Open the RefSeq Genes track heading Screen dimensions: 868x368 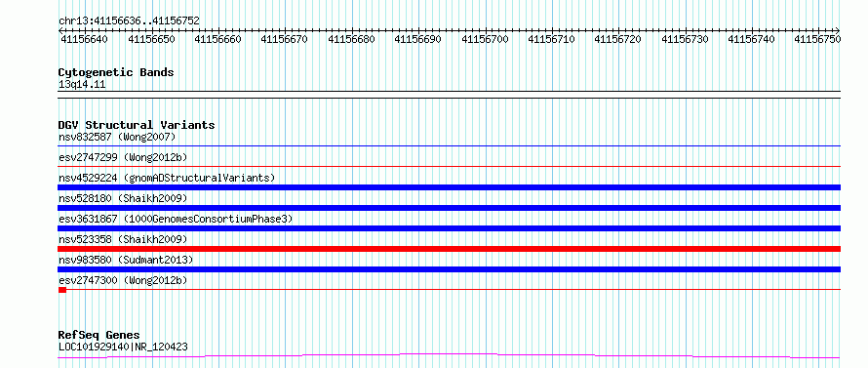point(99,336)
